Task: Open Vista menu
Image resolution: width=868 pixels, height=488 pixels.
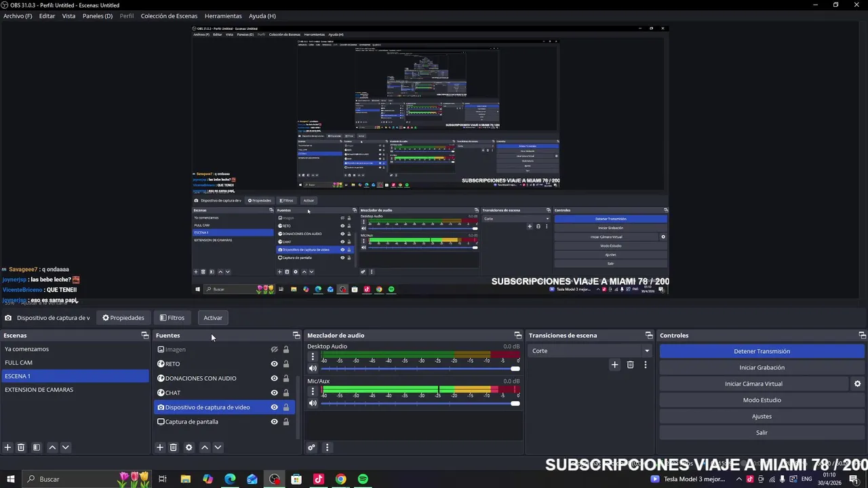Action: tap(68, 16)
